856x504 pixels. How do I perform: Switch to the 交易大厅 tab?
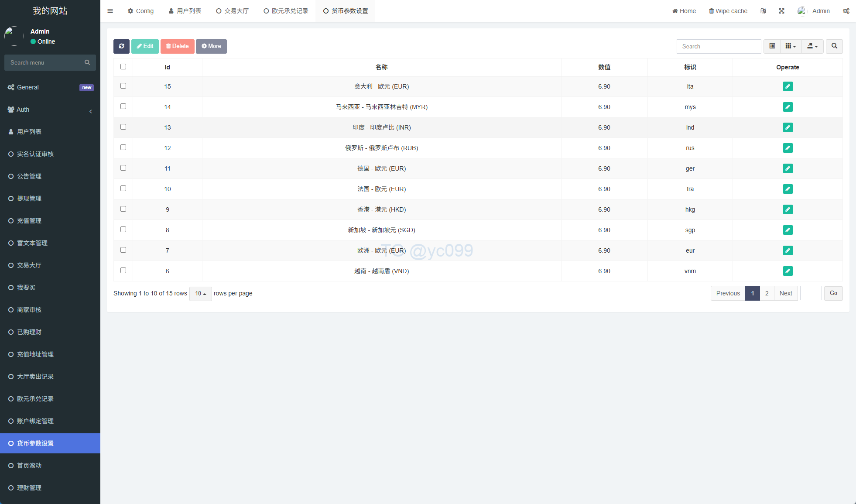coord(232,11)
